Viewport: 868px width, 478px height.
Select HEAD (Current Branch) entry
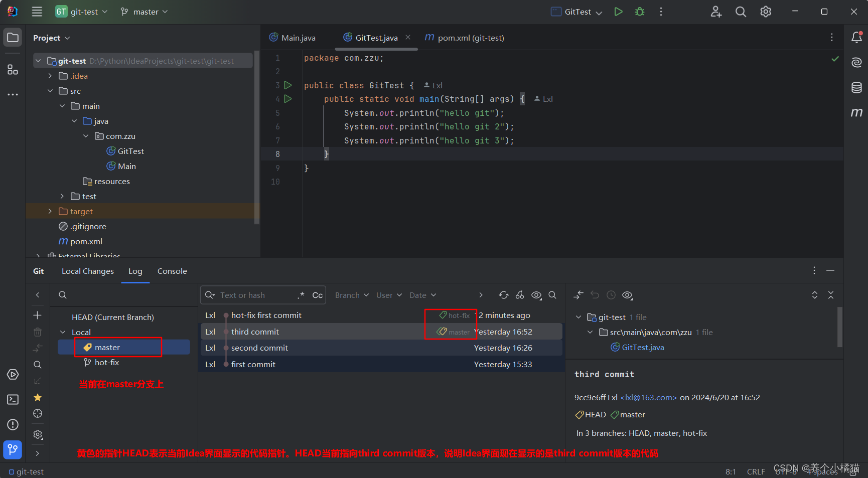coord(113,317)
